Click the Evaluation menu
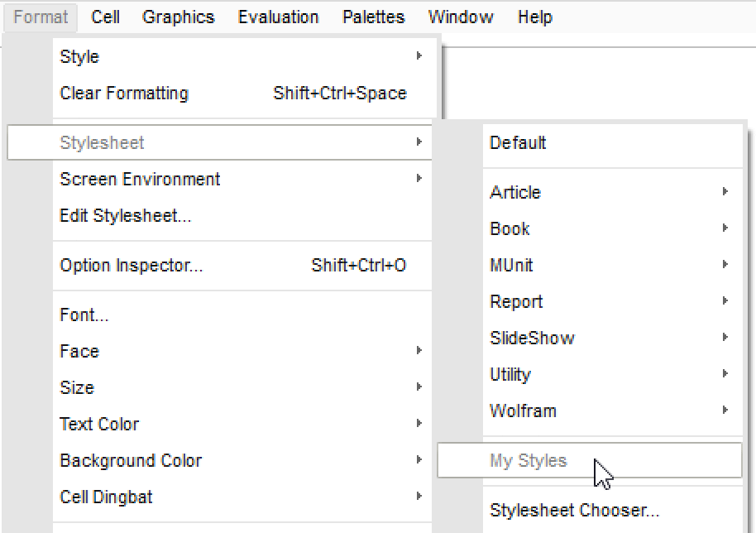The image size is (756, 533). pyautogui.click(x=278, y=17)
